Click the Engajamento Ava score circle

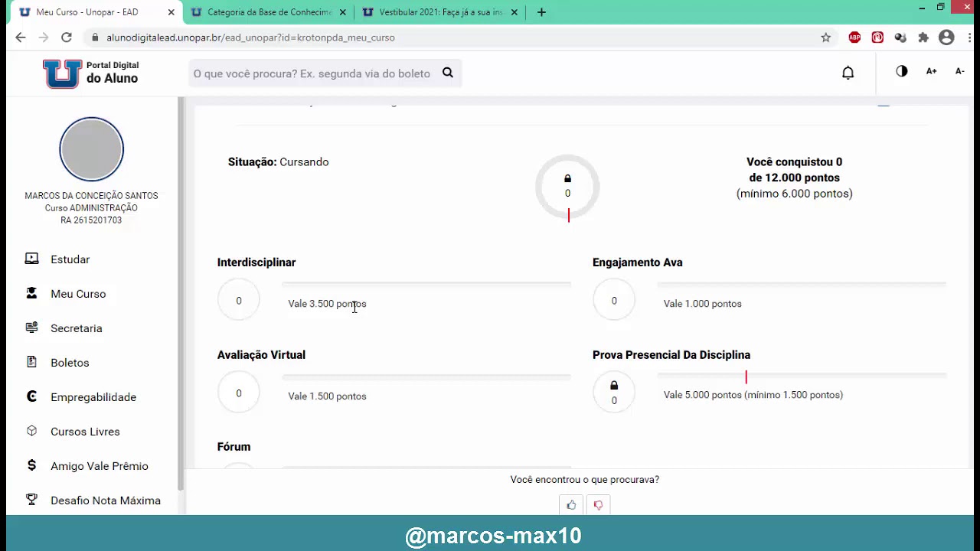click(614, 300)
